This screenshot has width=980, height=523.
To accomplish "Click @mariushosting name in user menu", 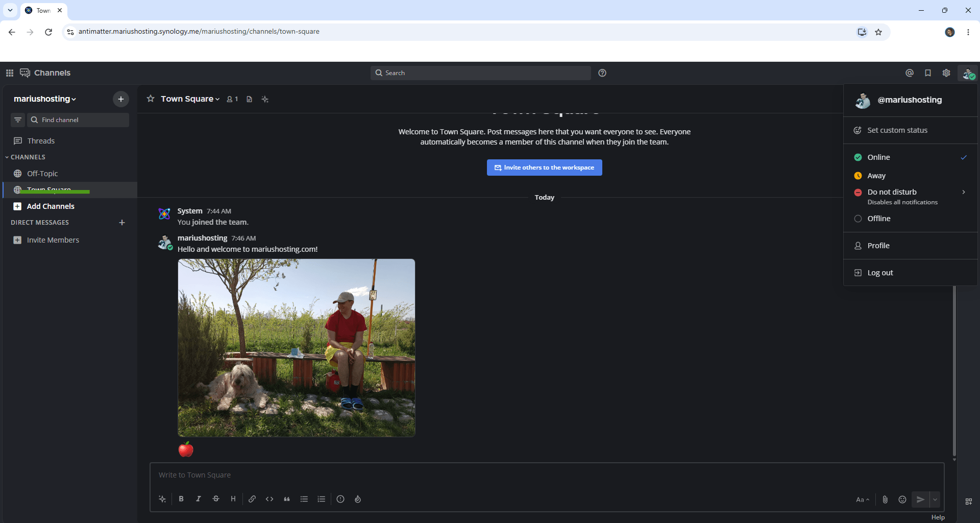I will 910,100.
